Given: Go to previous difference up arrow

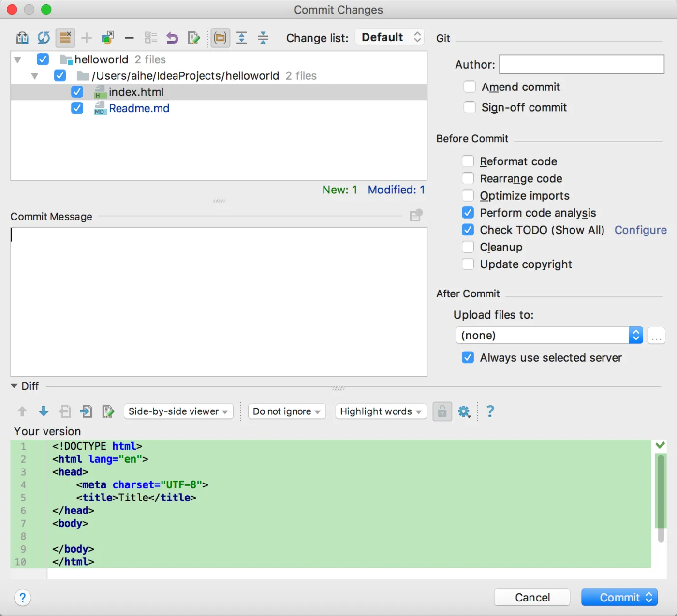Looking at the screenshot, I should click(22, 411).
